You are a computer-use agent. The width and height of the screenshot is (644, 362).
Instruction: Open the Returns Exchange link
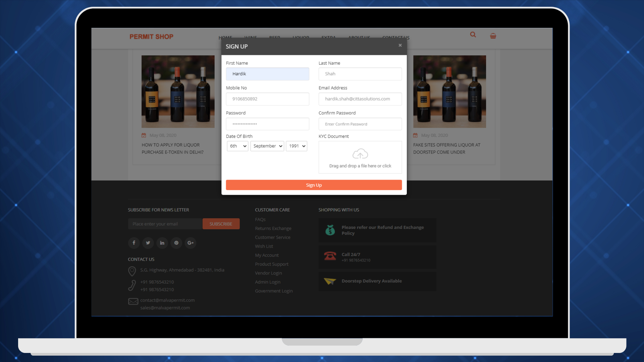coord(273,229)
